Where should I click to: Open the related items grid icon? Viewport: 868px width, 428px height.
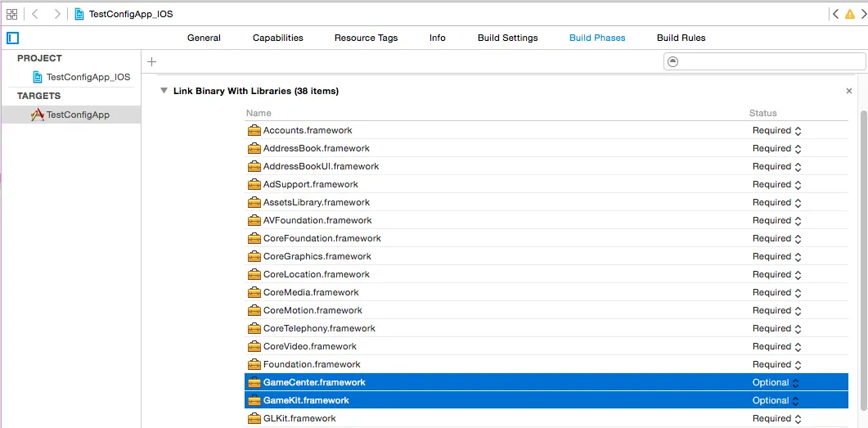tap(11, 14)
